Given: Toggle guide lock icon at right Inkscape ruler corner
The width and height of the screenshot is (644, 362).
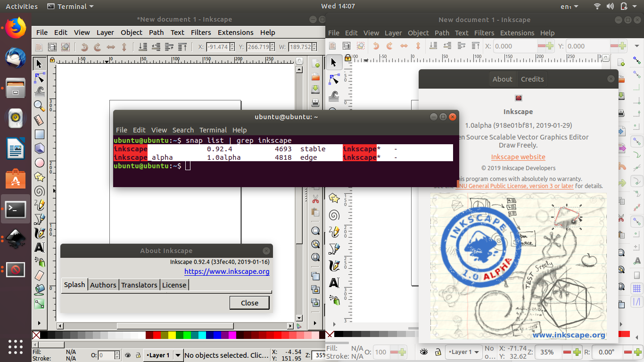Looking at the screenshot, I should (348, 58).
